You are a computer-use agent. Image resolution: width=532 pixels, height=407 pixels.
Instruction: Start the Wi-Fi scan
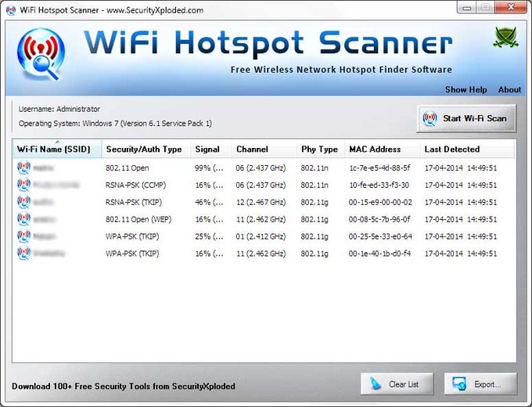click(466, 118)
